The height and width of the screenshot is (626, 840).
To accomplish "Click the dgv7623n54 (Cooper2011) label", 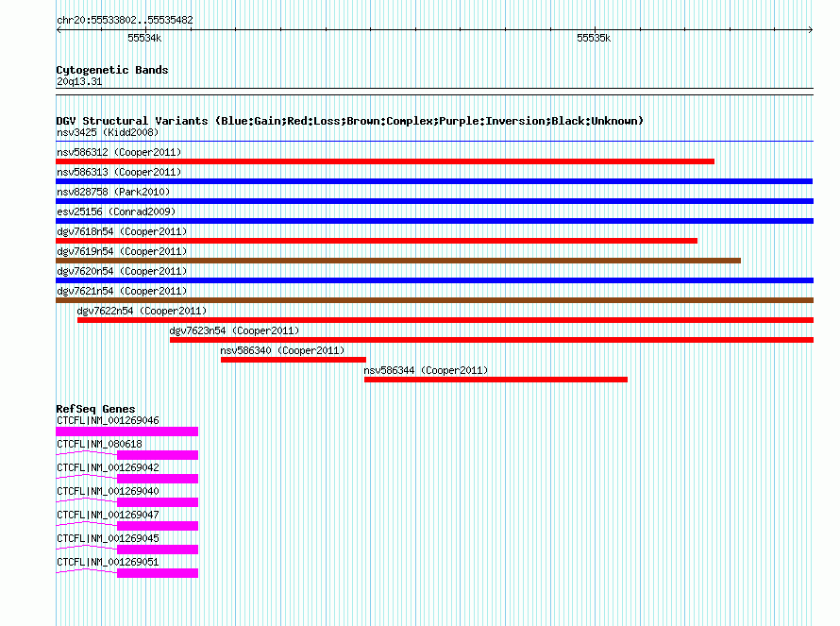I will pos(235,330).
